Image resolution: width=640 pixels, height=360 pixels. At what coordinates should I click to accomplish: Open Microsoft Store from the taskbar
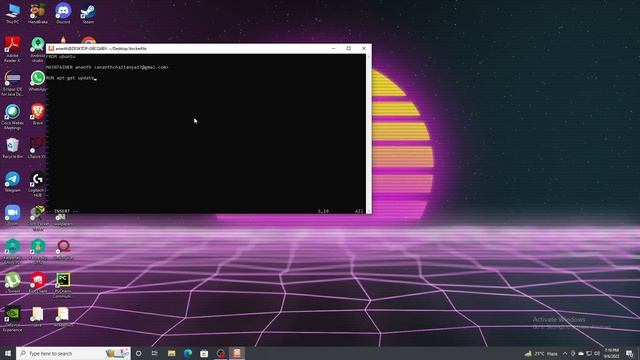pyautogui.click(x=204, y=353)
